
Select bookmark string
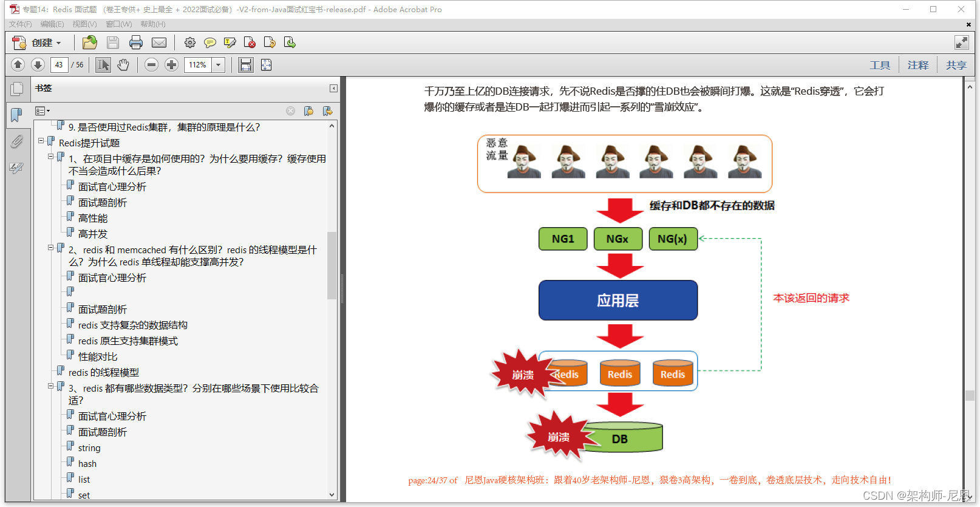[89, 447]
